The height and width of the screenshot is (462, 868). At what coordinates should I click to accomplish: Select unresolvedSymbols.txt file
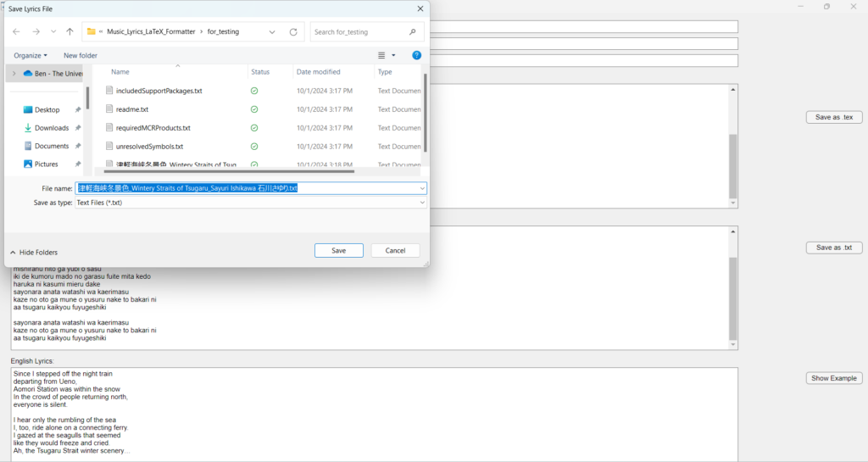[149, 147]
